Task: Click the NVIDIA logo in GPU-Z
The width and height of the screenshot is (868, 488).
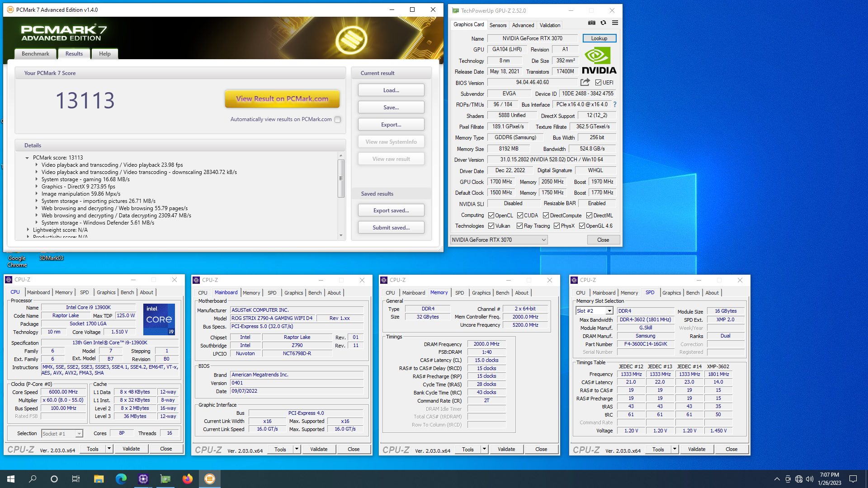Action: (x=599, y=61)
